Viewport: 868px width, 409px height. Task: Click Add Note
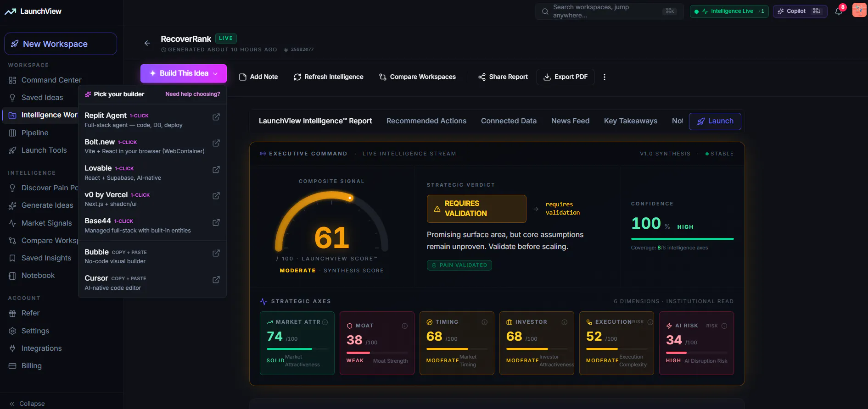258,77
